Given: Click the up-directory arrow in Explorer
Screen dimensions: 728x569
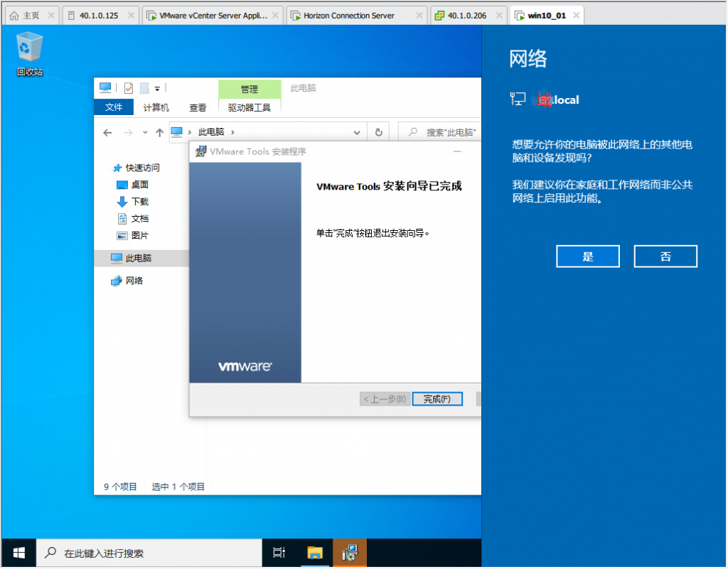Looking at the screenshot, I should [160, 133].
